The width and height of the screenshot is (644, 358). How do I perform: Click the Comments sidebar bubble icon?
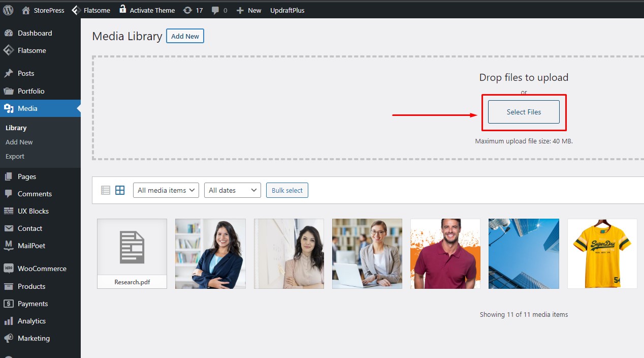(x=9, y=194)
